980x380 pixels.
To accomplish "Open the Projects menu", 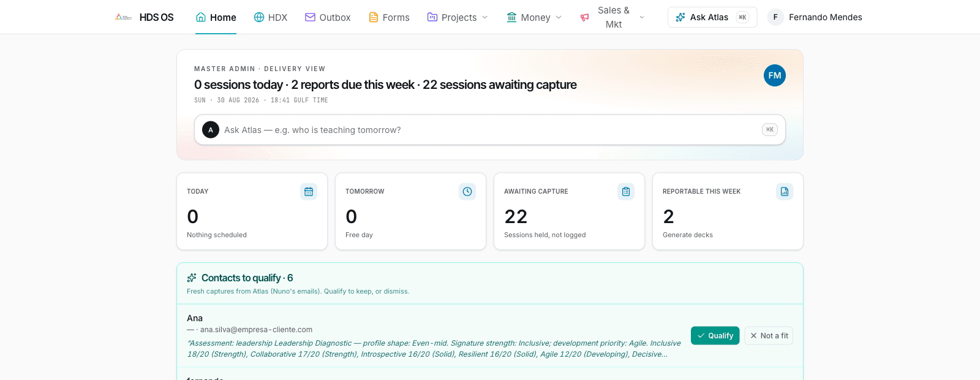I will coord(458,17).
